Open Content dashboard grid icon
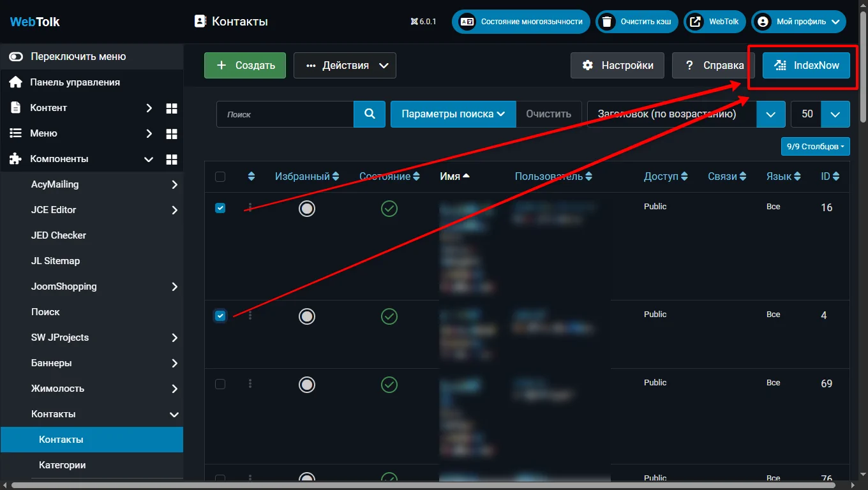The height and width of the screenshot is (490, 868). pos(171,108)
